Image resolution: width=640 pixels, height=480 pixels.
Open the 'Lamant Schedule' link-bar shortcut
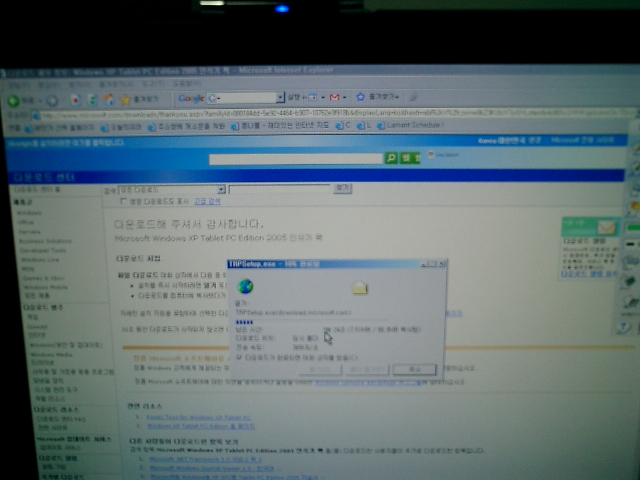(409, 125)
